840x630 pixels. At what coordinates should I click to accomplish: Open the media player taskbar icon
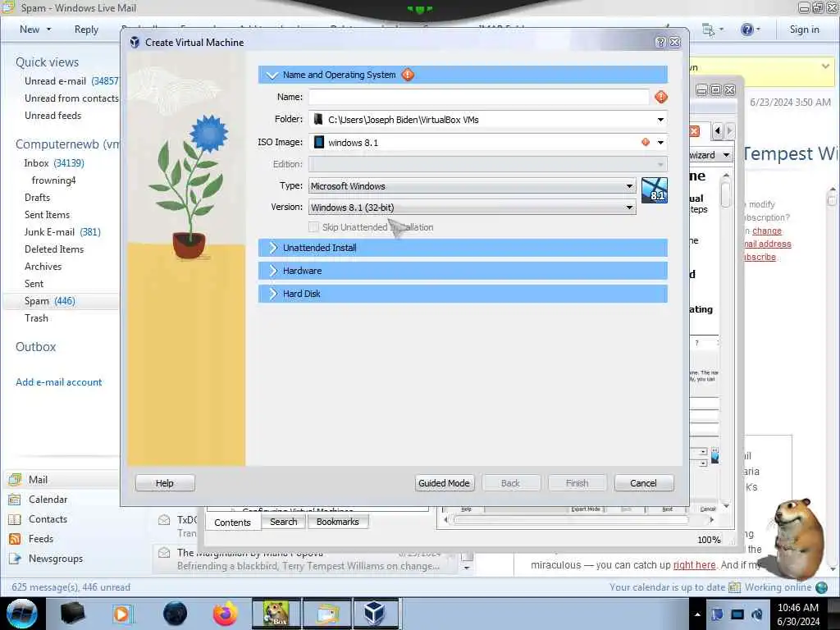click(x=122, y=614)
